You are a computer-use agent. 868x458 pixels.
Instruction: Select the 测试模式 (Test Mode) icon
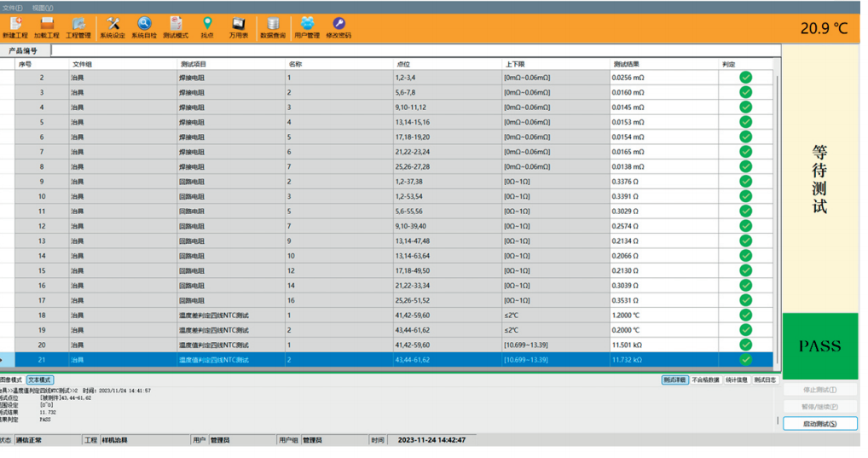click(x=176, y=27)
